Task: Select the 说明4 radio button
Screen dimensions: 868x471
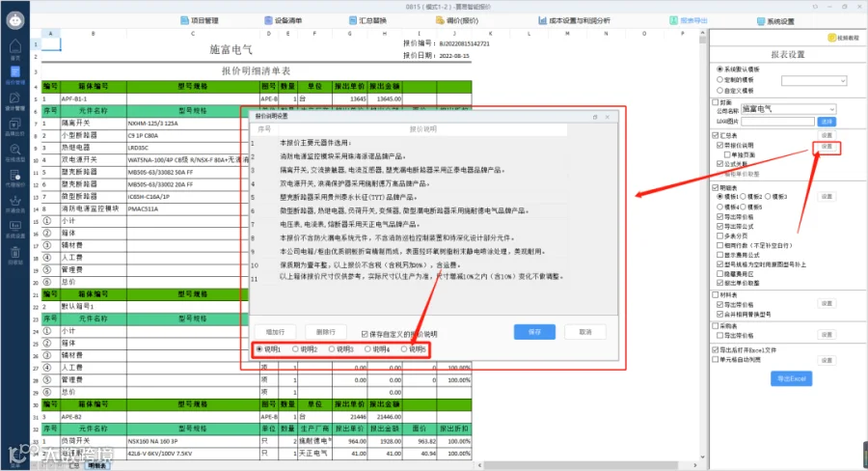Action: [x=367, y=349]
